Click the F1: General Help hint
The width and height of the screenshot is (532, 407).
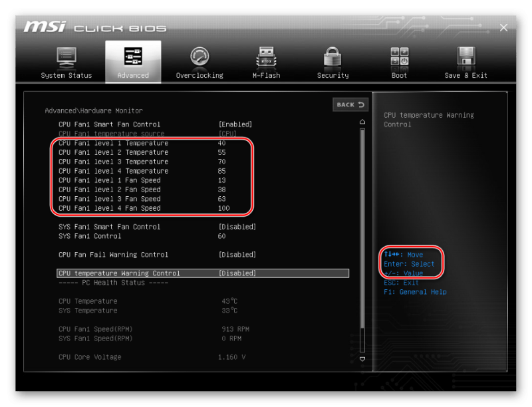coord(415,292)
